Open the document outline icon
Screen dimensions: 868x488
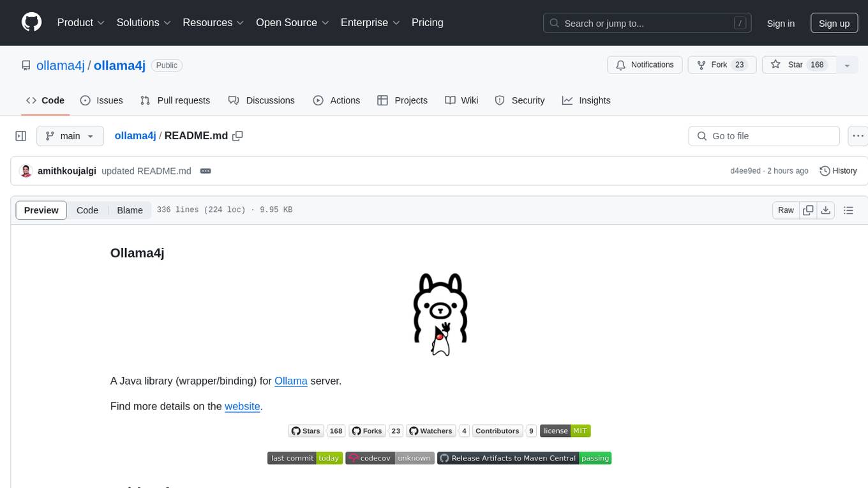coord(848,210)
